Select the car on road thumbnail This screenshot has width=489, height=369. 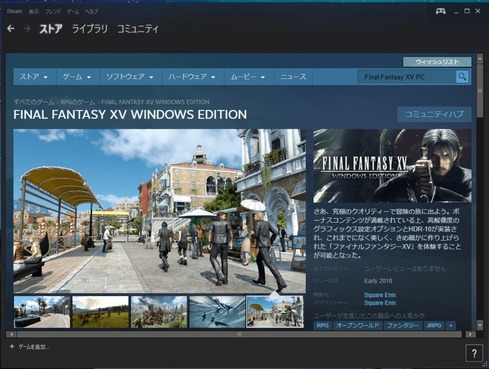point(42,312)
